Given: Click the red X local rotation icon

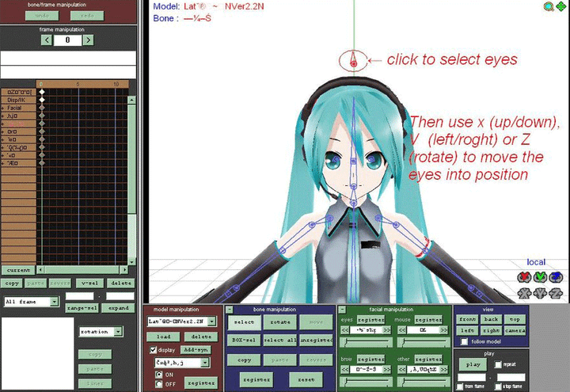Looking at the screenshot, I should (524, 277).
